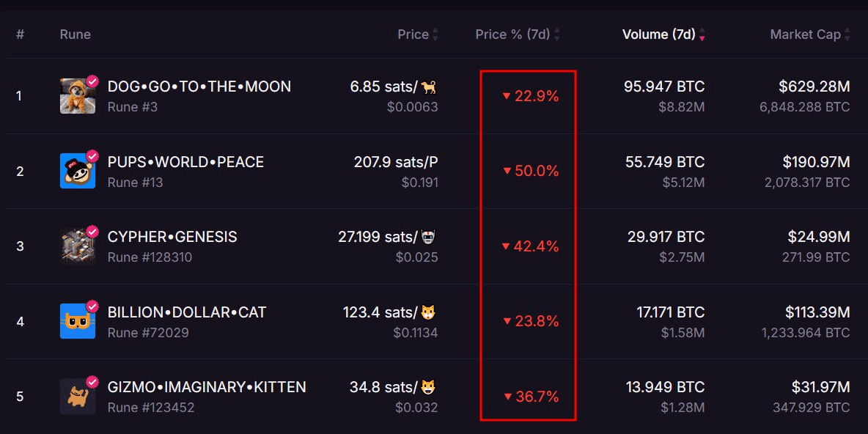Sort by Price % (7d) arrows
The width and height of the screenshot is (868, 434).
(x=557, y=35)
